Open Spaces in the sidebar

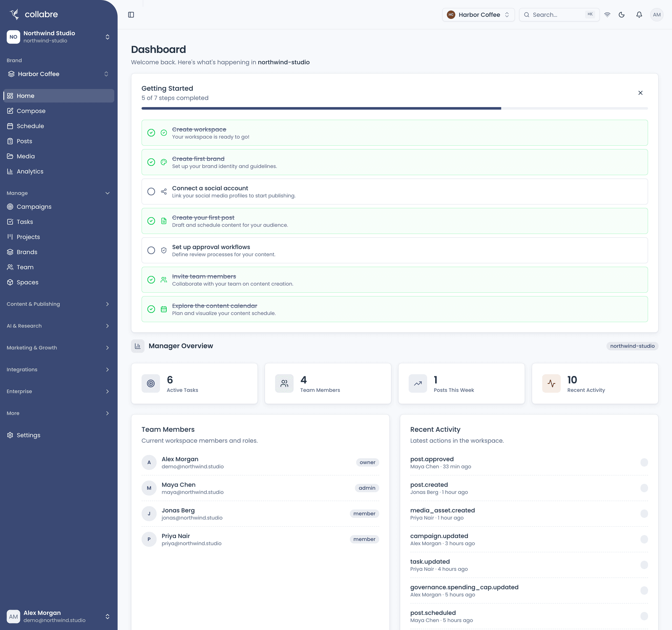pos(59,282)
